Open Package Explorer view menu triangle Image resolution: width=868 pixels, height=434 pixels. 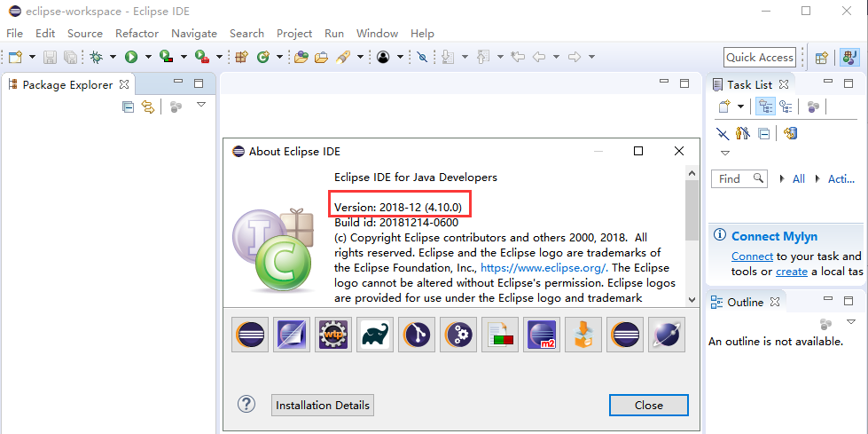pyautogui.click(x=201, y=105)
